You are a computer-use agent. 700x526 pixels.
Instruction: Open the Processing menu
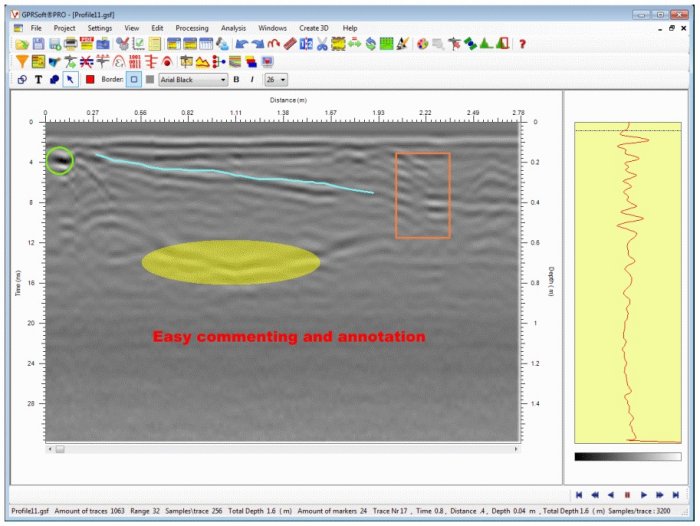tap(191, 28)
